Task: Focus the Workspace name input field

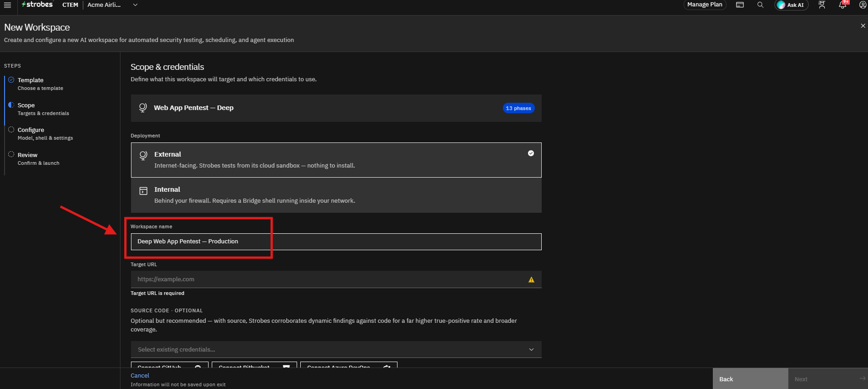Action: coord(336,242)
